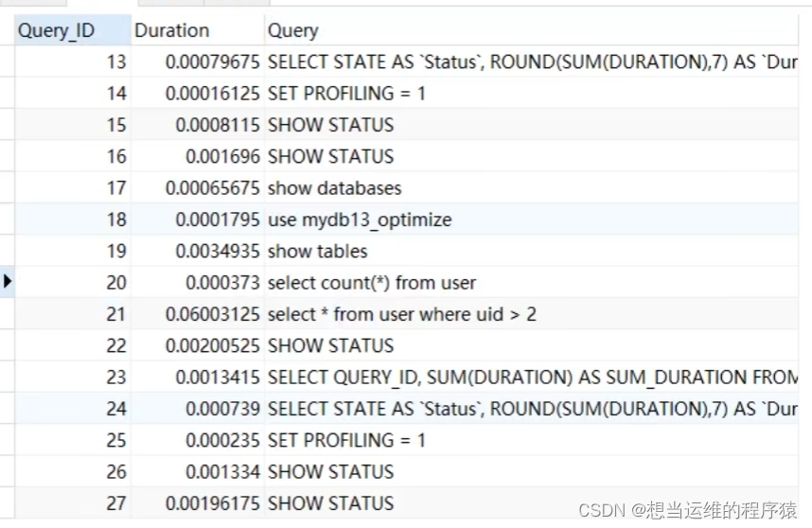This screenshot has width=812, height=528.
Task: Click the 'show tables' query cell
Action: click(x=317, y=251)
